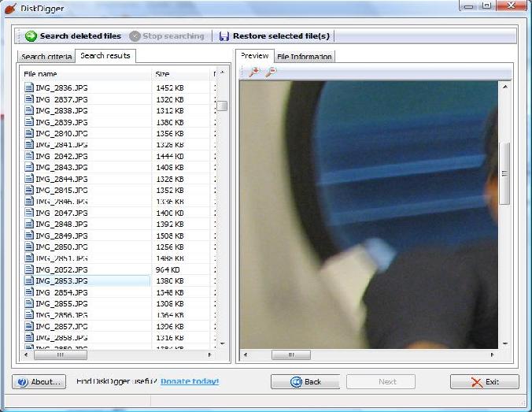Click the preview pane scroll up arrow
532x412 pixels.
(x=505, y=87)
